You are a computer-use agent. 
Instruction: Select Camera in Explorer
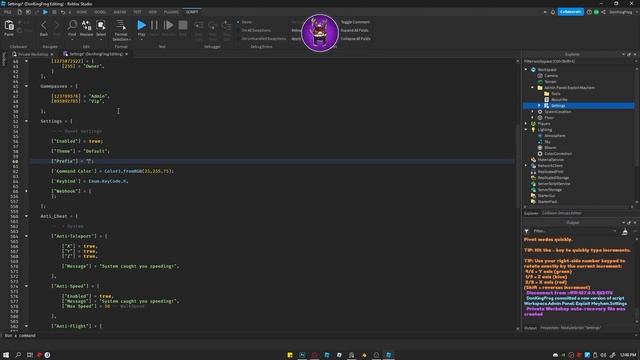[x=551, y=76]
